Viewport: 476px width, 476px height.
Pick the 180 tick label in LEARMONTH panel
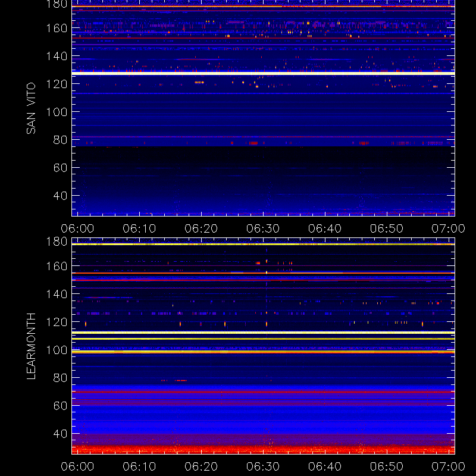[x=57, y=242]
